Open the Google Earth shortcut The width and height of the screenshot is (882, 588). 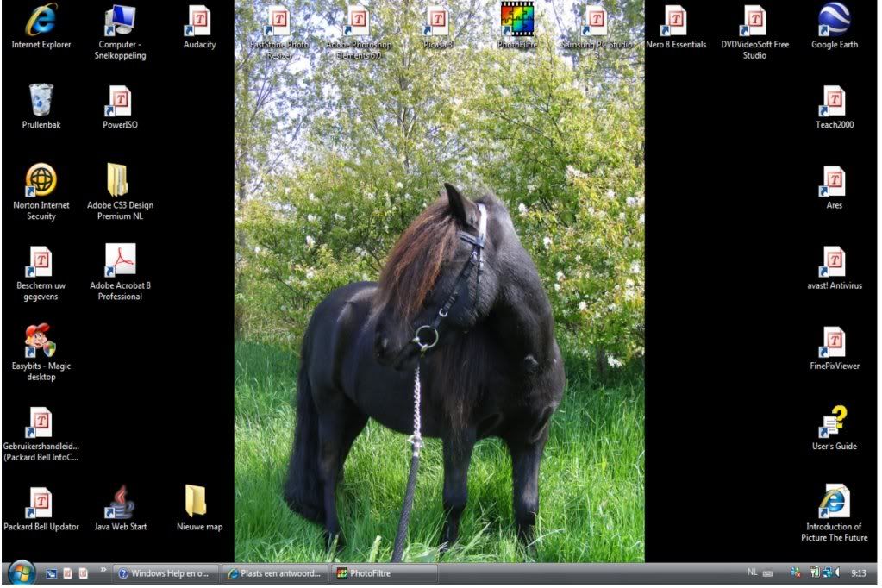coord(834,22)
